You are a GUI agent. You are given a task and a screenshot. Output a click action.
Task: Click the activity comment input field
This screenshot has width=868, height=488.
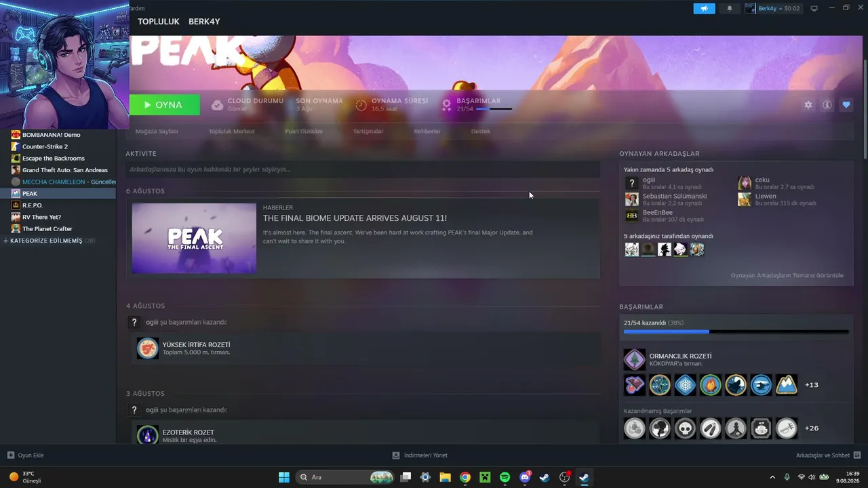[x=363, y=169]
